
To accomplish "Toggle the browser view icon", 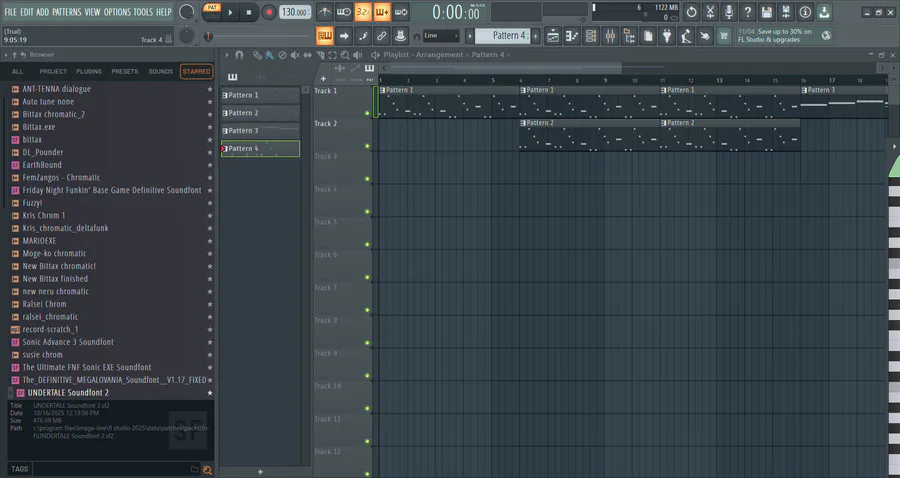I will (x=629, y=36).
